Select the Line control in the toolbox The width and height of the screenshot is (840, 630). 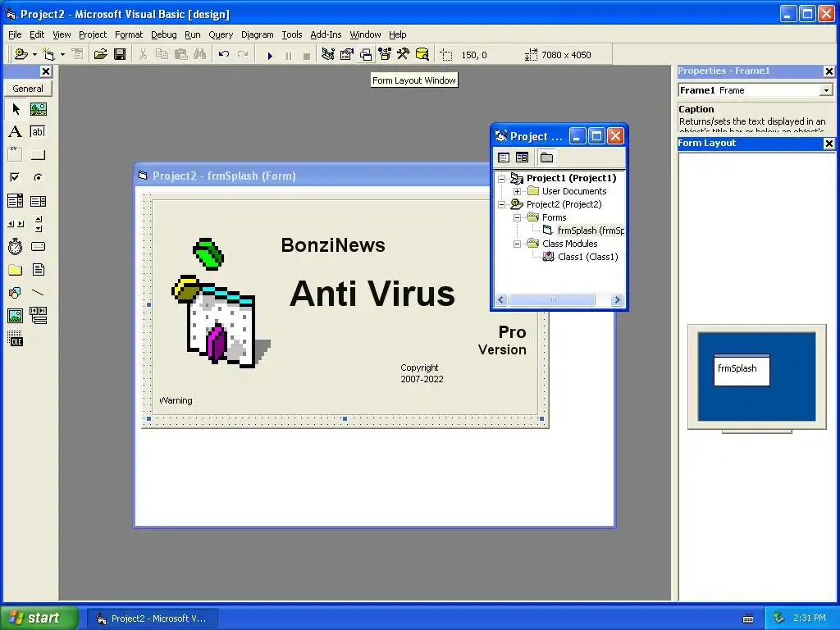[38, 293]
